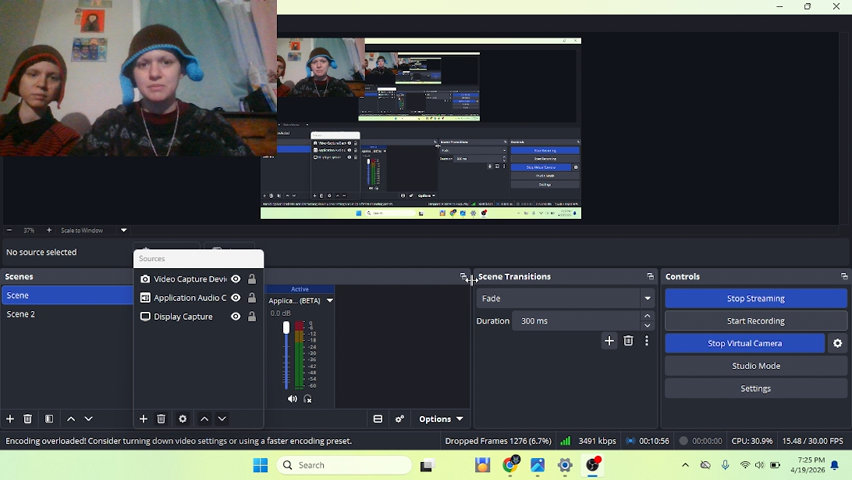Move source up with the Sources up arrow

204,419
